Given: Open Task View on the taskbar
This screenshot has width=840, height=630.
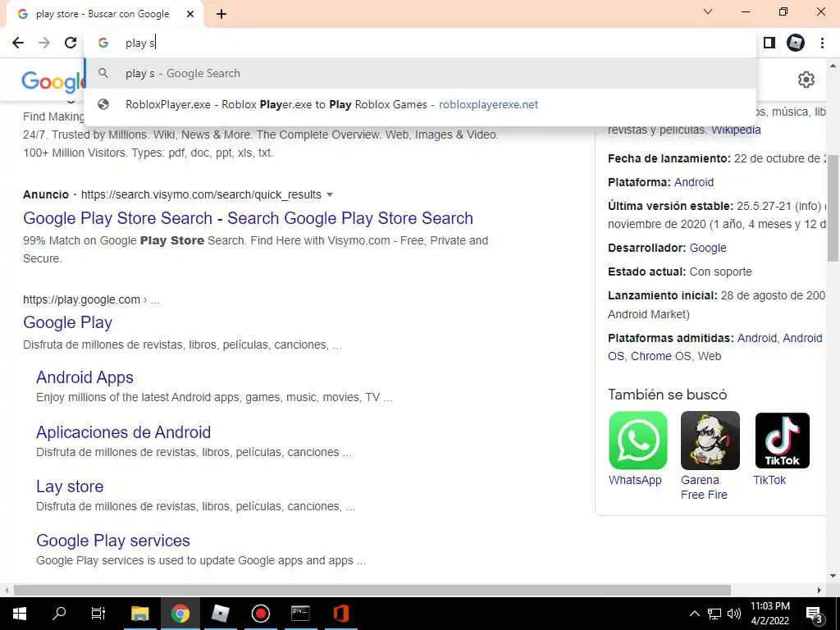Looking at the screenshot, I should [98, 614].
